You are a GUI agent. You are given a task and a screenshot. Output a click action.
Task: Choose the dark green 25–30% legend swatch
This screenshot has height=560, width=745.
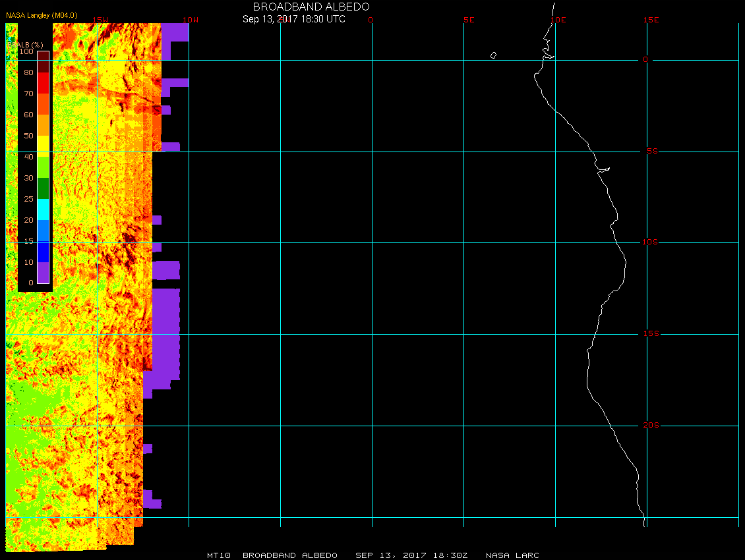click(x=43, y=188)
